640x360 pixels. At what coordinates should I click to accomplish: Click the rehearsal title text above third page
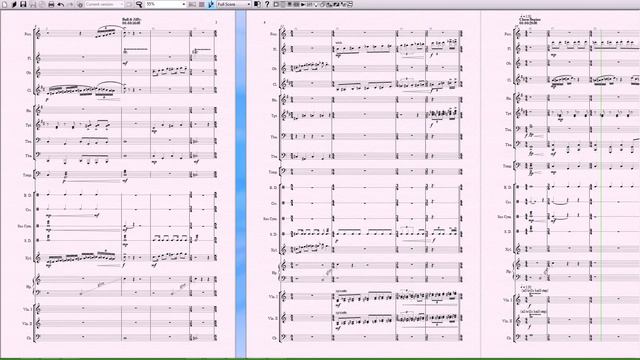[530, 20]
